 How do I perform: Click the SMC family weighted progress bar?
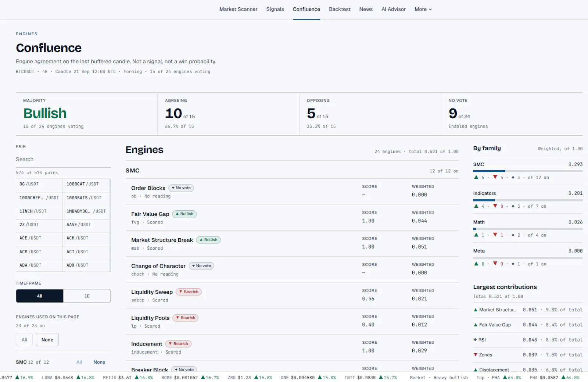point(528,171)
